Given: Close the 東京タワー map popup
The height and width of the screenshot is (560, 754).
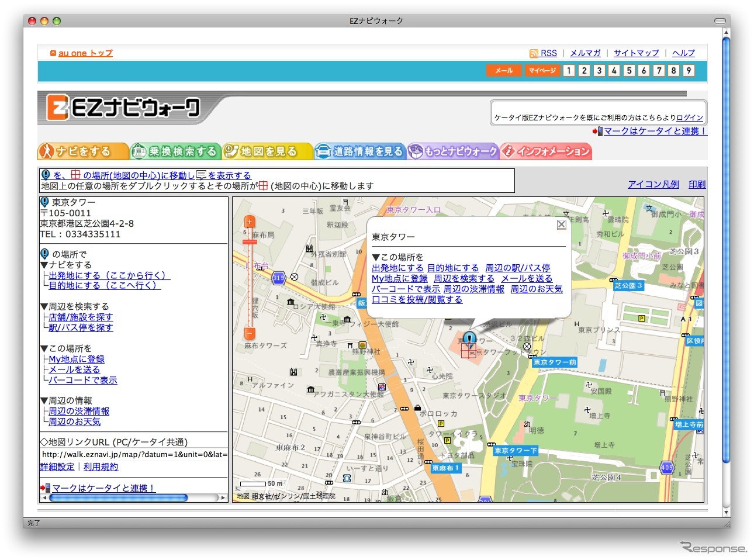Looking at the screenshot, I should (561, 224).
